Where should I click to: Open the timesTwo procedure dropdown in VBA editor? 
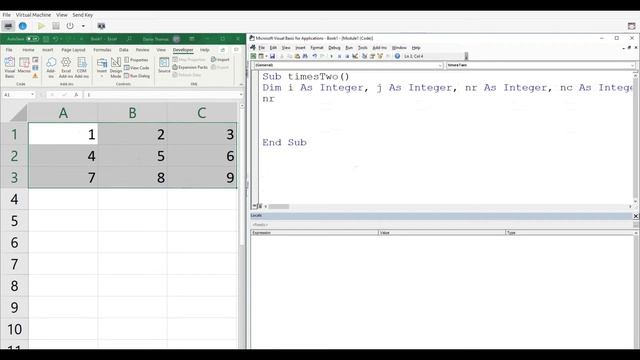point(632,65)
